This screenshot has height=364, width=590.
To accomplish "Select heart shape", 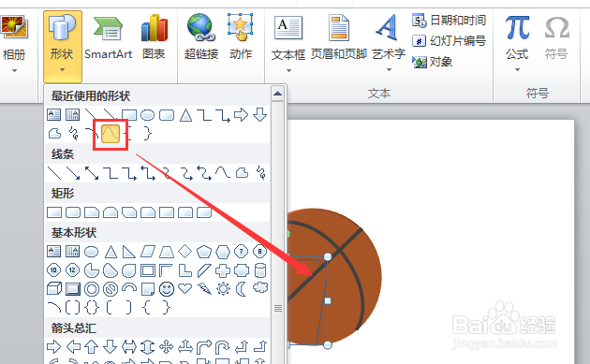I will (185, 288).
